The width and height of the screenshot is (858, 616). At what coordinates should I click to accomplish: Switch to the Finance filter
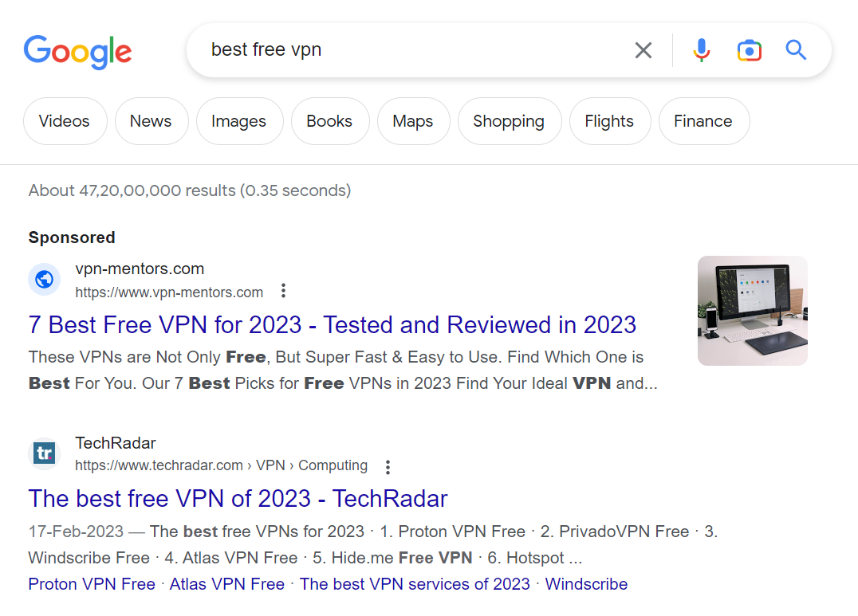coord(703,121)
